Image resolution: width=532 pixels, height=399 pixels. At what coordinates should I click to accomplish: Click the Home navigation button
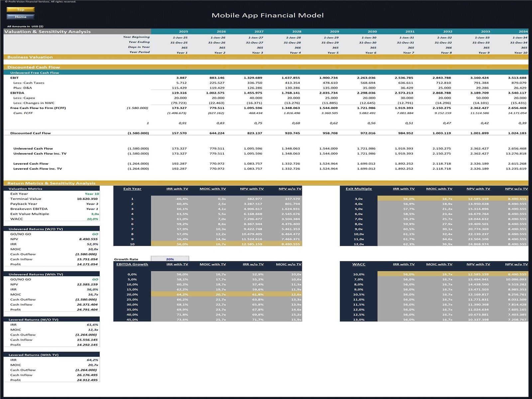point(21,17)
